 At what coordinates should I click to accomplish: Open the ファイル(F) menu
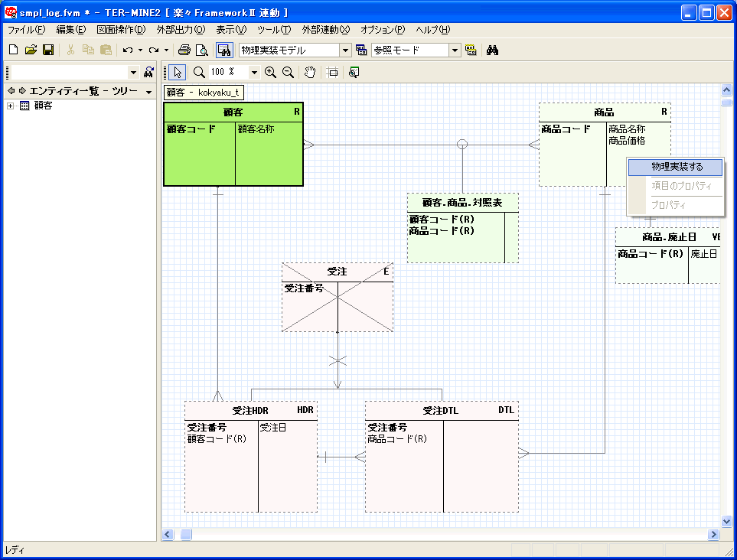pyautogui.click(x=26, y=30)
